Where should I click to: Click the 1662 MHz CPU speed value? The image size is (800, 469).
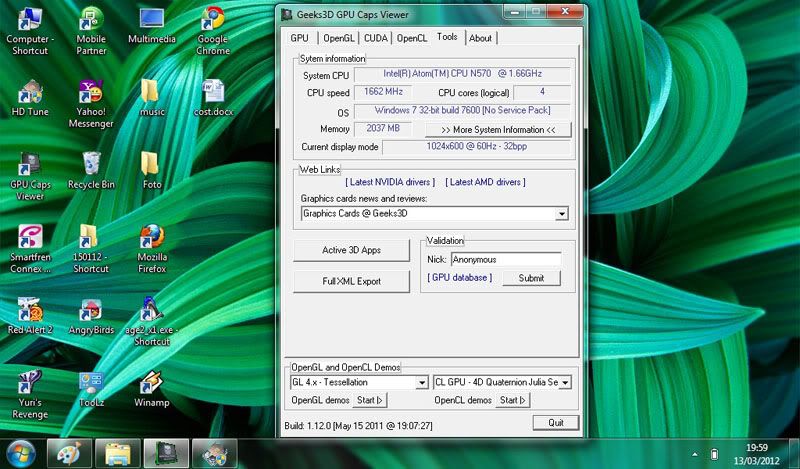pyautogui.click(x=383, y=92)
